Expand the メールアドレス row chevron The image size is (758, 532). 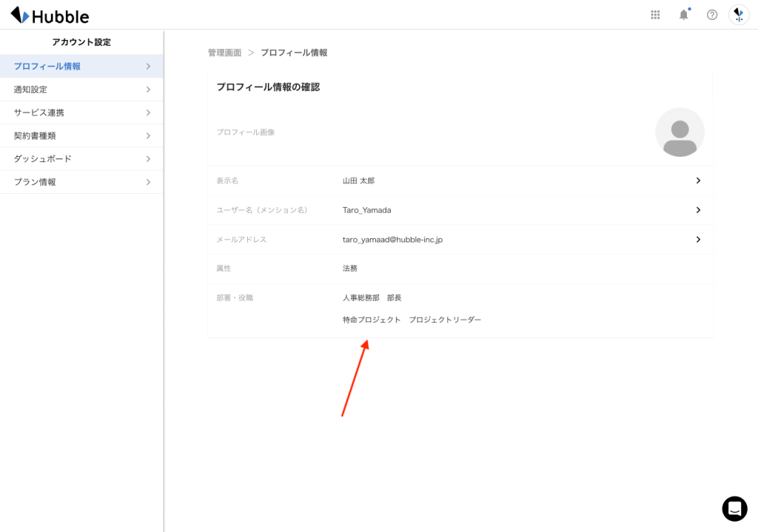(698, 240)
